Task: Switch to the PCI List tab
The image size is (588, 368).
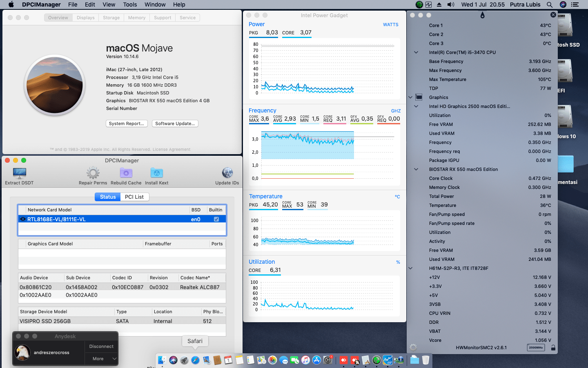Action: click(x=135, y=197)
